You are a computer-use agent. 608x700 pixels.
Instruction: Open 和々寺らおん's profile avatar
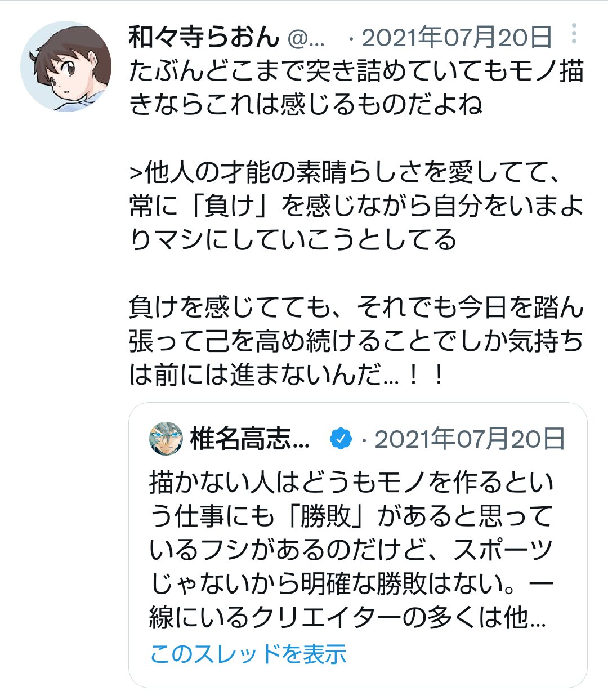(x=65, y=66)
